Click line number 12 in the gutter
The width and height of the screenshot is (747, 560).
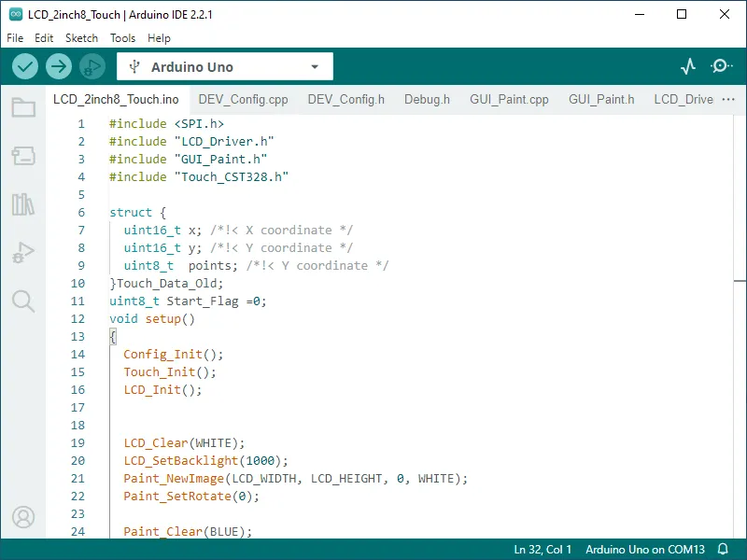pyautogui.click(x=78, y=319)
